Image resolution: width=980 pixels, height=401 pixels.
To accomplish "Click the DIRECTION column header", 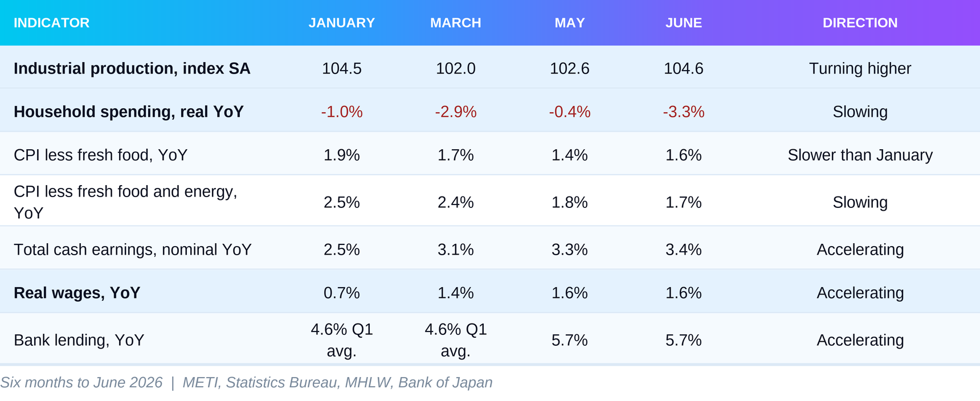I will click(x=860, y=23).
